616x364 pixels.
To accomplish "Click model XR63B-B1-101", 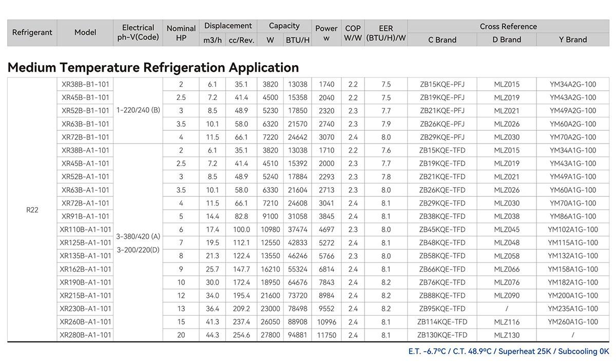I will (x=85, y=124).
